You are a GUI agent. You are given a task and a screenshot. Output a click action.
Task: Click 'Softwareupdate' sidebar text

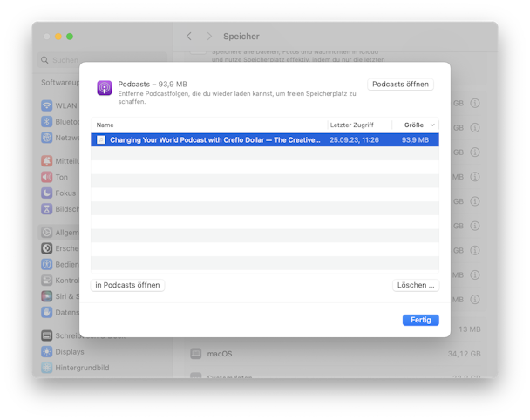pos(60,83)
